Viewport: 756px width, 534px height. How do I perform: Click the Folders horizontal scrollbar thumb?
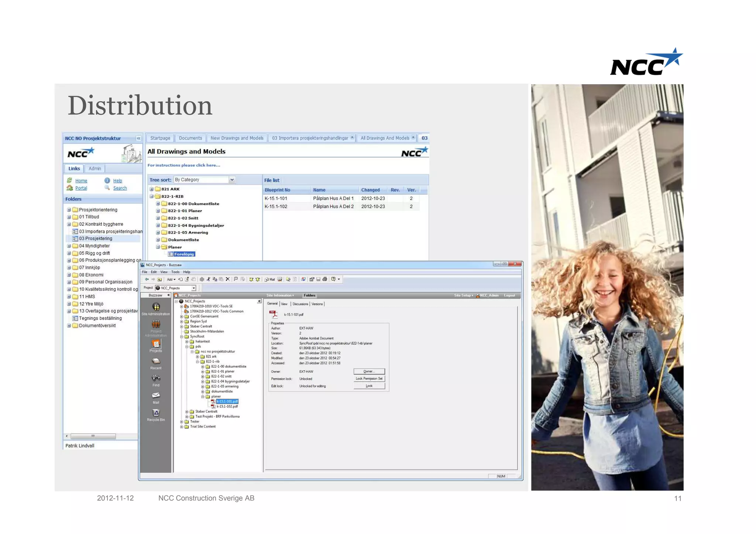click(x=93, y=436)
